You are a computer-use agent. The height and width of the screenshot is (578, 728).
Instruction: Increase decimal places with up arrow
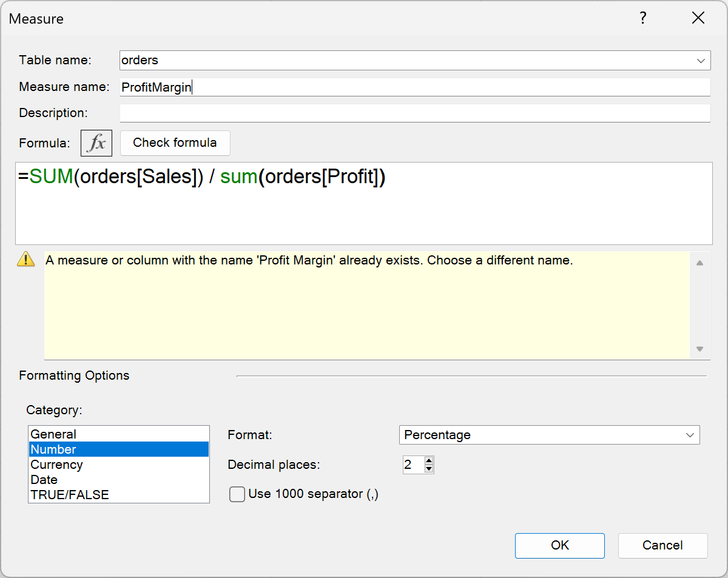(x=429, y=461)
